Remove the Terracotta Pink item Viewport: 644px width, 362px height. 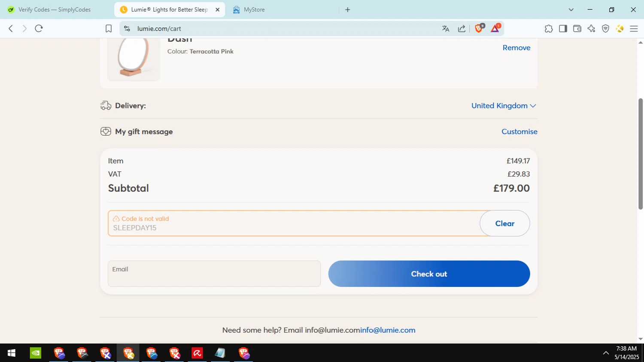point(516,48)
